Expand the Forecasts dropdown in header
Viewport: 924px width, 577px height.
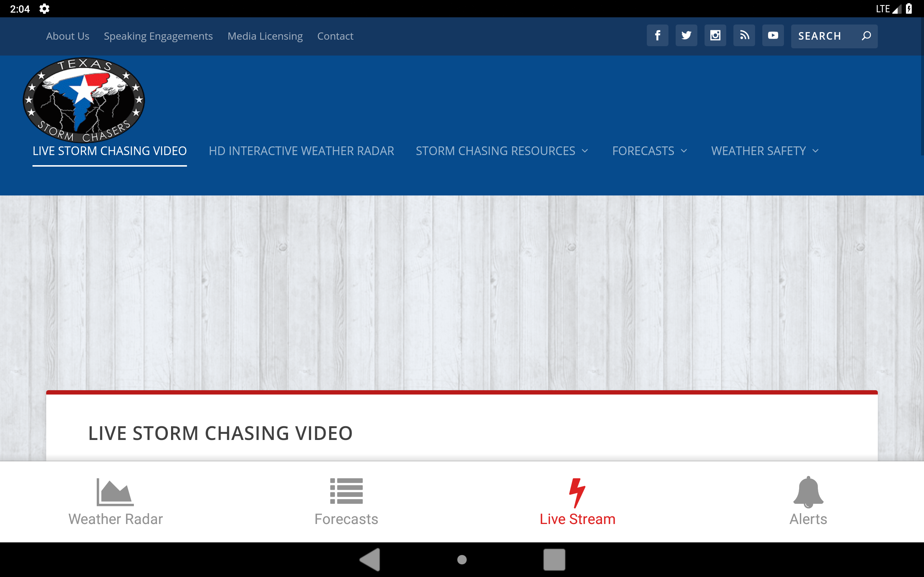649,151
